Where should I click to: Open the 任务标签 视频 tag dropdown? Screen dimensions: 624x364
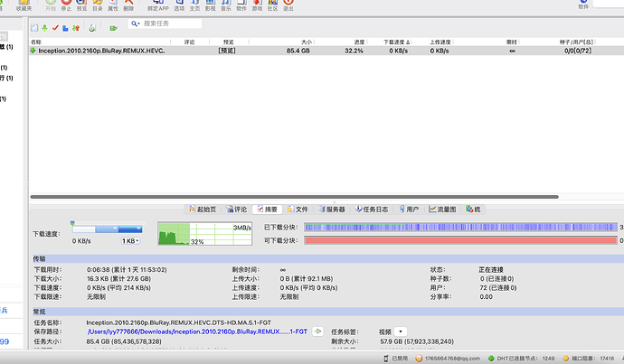point(401,331)
